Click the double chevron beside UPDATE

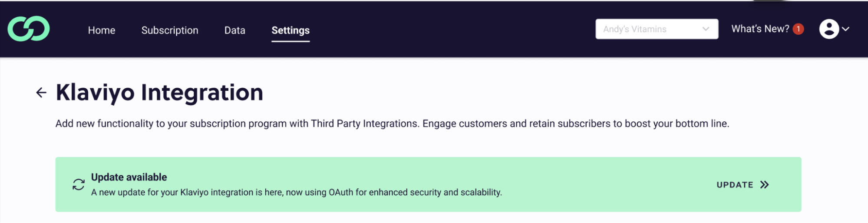pos(765,185)
